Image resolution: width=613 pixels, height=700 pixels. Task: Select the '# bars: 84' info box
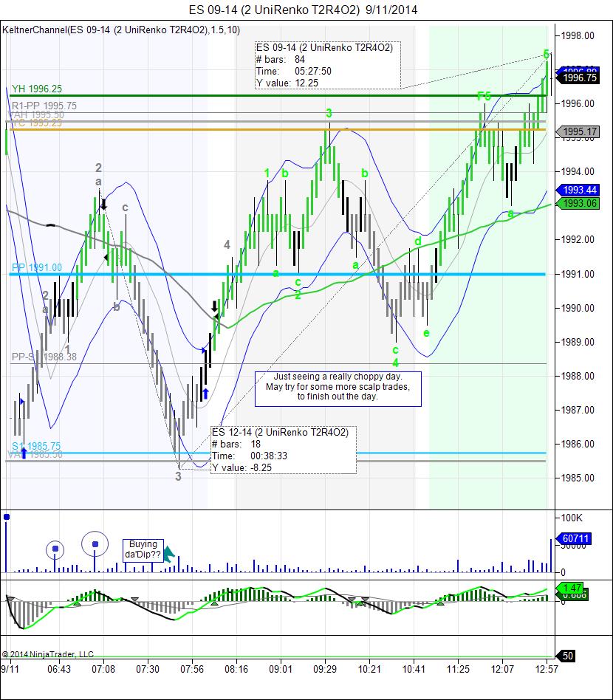tap(328, 65)
